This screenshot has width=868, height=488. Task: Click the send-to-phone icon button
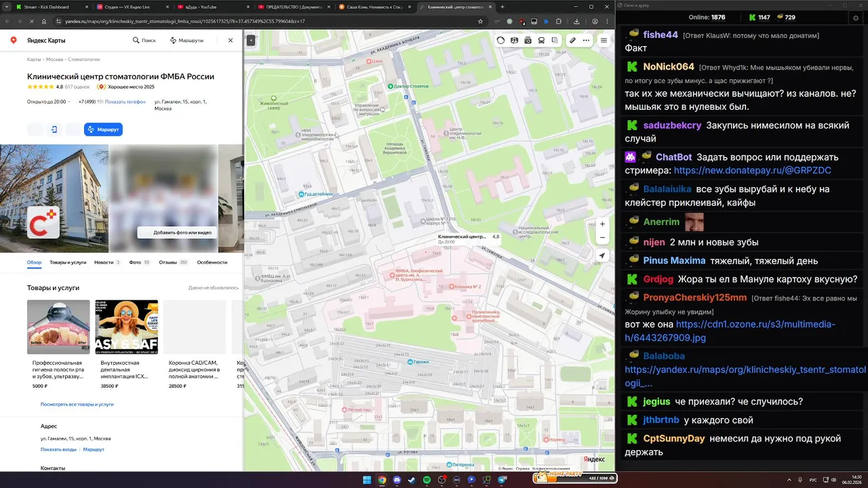(x=55, y=129)
